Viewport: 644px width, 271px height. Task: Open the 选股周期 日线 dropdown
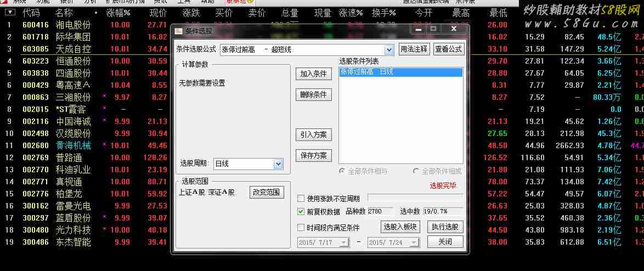point(278,164)
